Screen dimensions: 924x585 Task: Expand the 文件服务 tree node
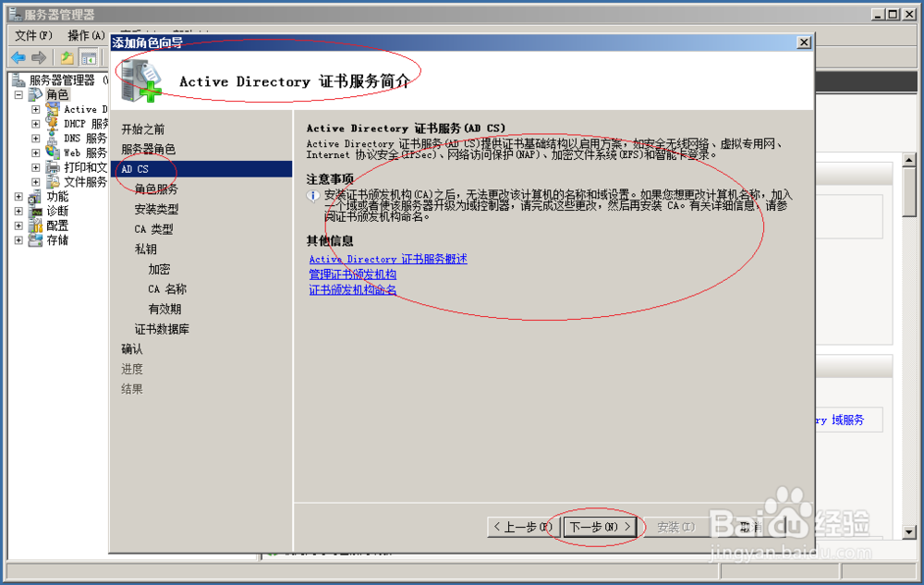point(36,182)
